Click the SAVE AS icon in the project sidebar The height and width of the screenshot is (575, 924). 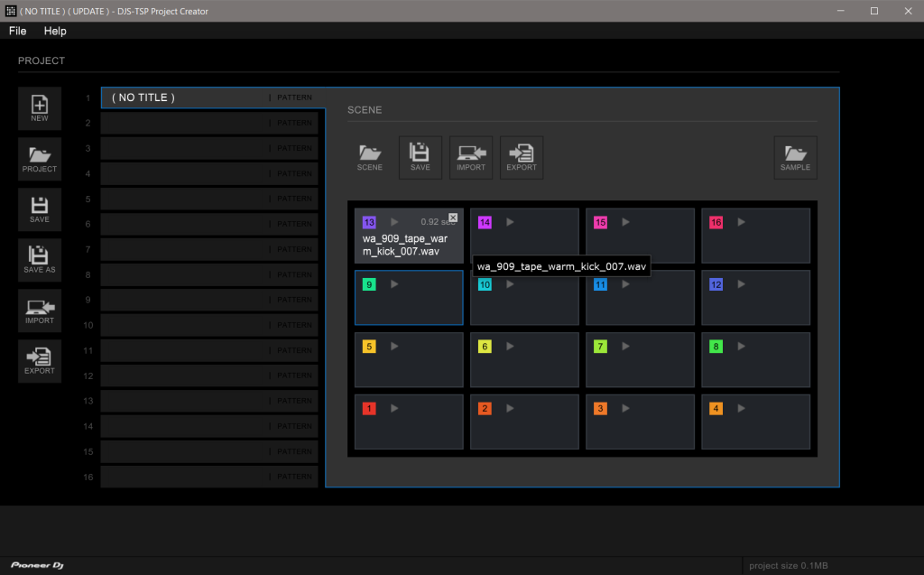(40, 260)
